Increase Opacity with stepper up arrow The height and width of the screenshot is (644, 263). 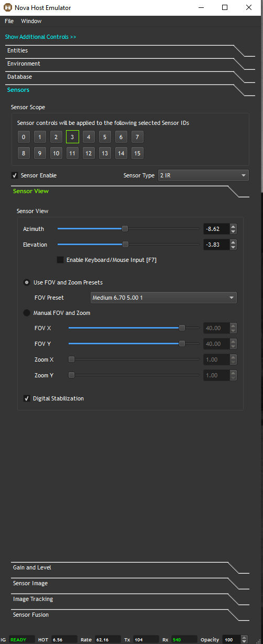point(243,638)
